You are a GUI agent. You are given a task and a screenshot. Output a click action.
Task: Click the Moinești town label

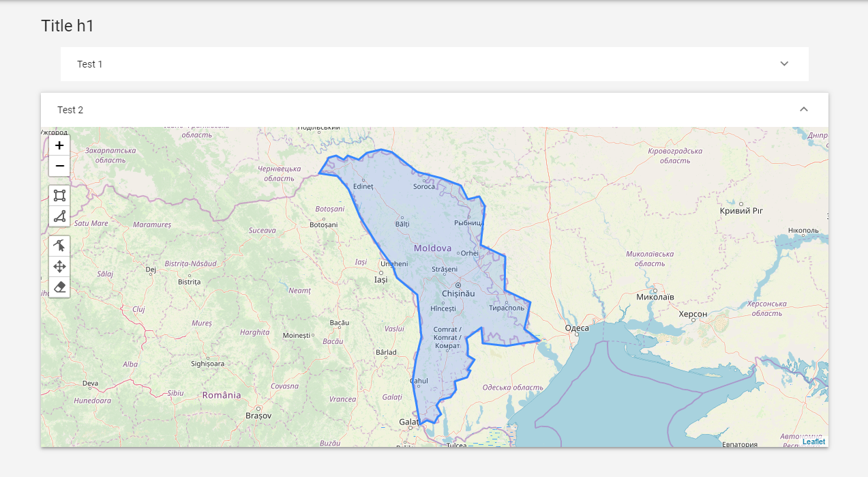point(296,335)
